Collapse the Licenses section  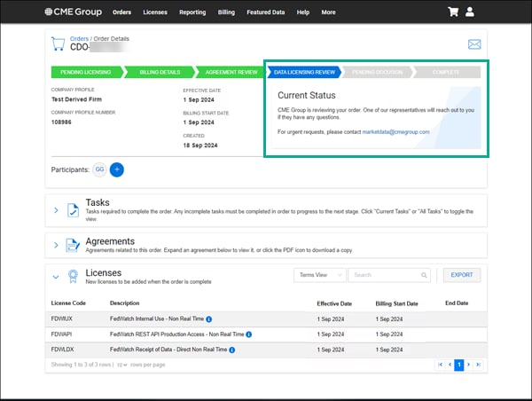coord(55,276)
